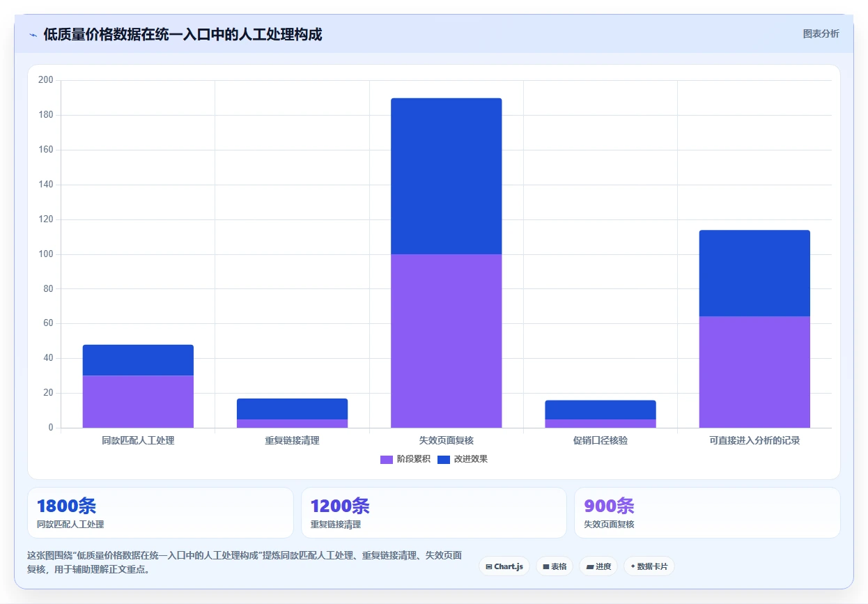Click the chart title 低质量价格数据 heading
Screen dimensions: 868x604
tap(183, 34)
